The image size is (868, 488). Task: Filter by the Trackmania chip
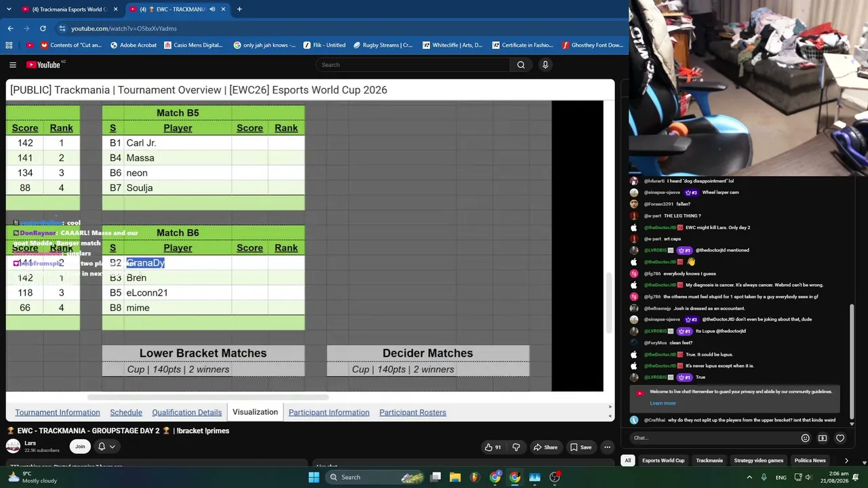point(709,461)
